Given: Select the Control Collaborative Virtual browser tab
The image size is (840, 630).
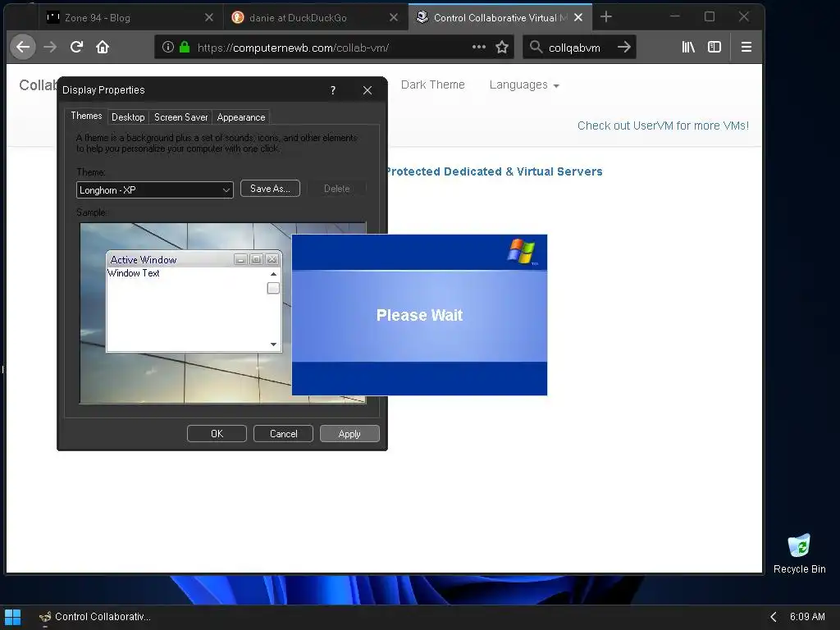Looking at the screenshot, I should pyautogui.click(x=500, y=18).
